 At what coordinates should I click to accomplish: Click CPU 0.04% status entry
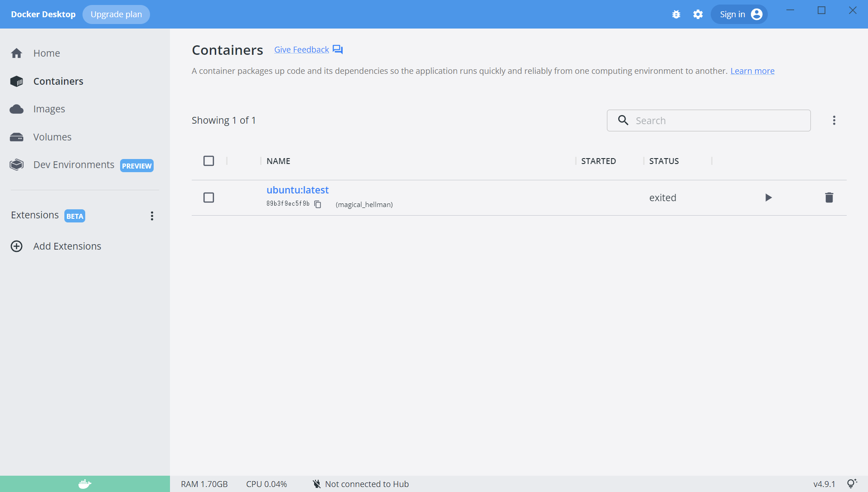pos(267,484)
